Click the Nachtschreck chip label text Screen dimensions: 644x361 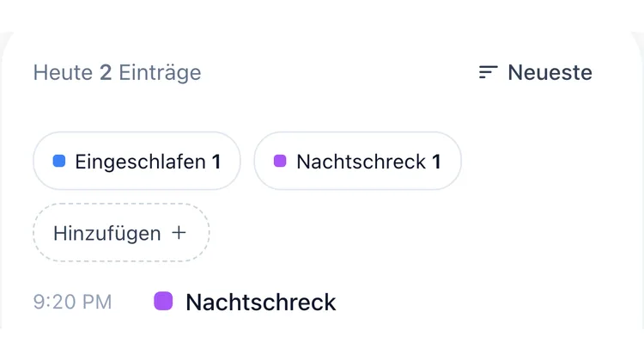[361, 162]
